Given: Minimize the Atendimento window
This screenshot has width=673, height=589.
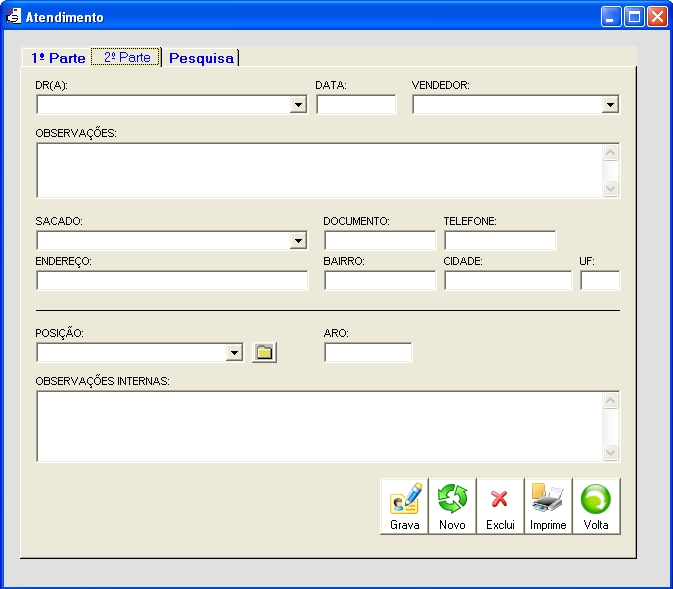Looking at the screenshot, I should [x=611, y=17].
